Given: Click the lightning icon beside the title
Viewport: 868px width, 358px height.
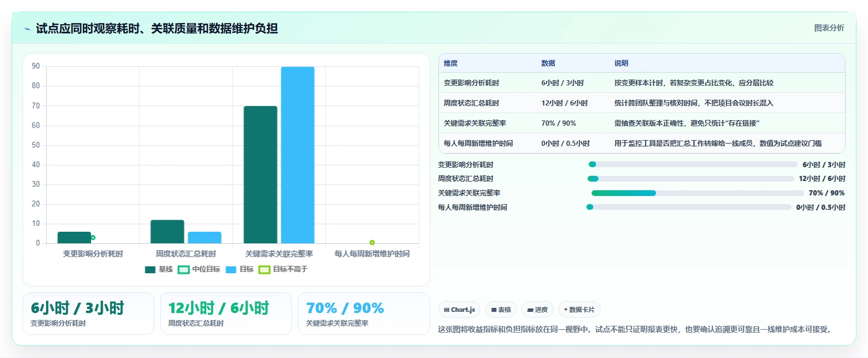Looking at the screenshot, I should [28, 29].
